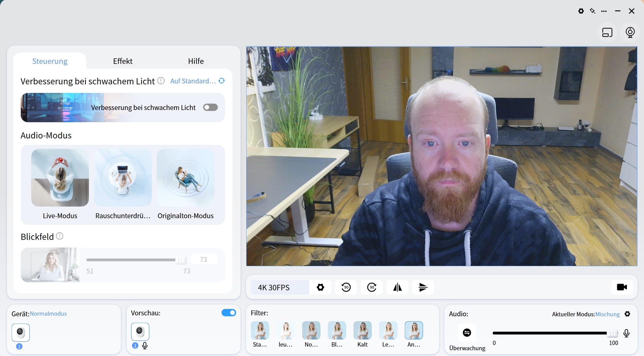Flip the video vertically

pyautogui.click(x=423, y=287)
